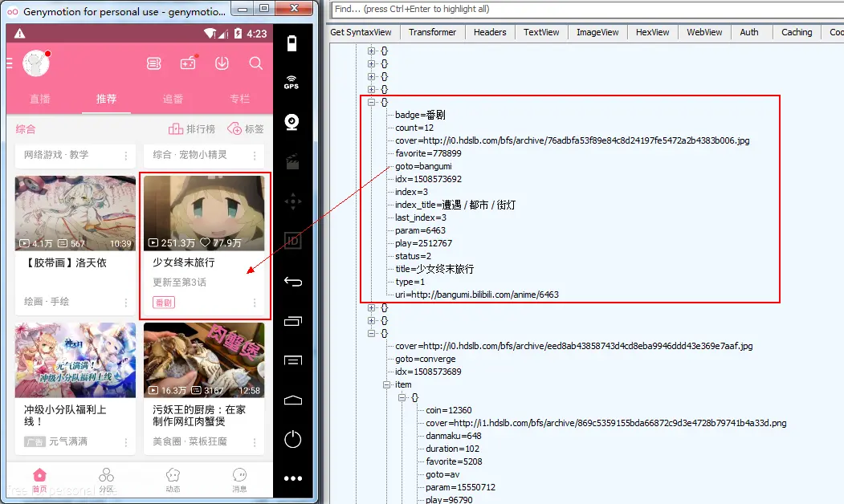The height and width of the screenshot is (504, 844).
Task: Open search in the Bilibili app
Action: (255, 63)
